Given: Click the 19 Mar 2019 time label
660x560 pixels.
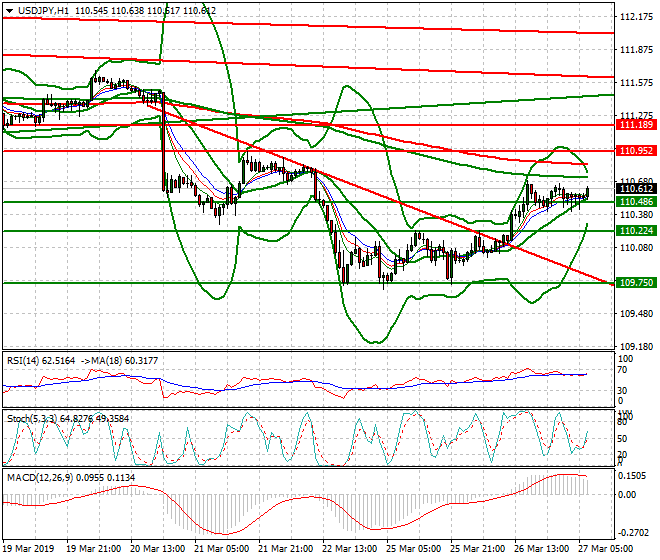Looking at the screenshot, I should (x=28, y=549).
